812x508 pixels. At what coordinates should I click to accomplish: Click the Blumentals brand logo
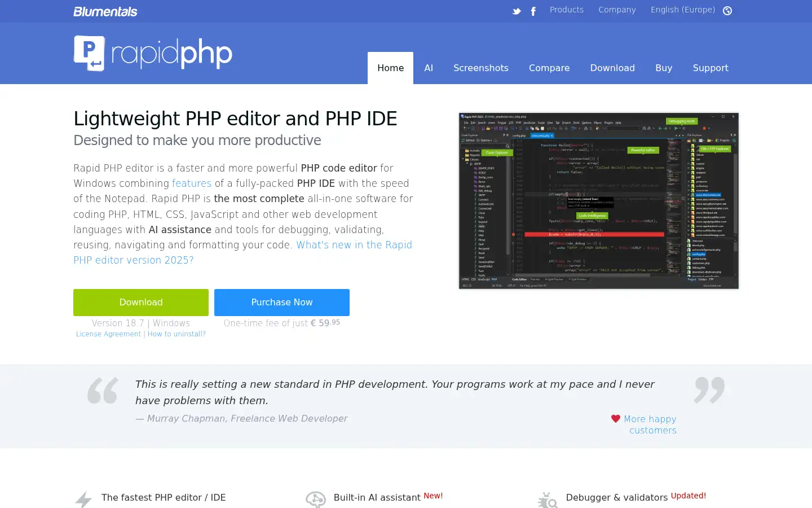[105, 11]
